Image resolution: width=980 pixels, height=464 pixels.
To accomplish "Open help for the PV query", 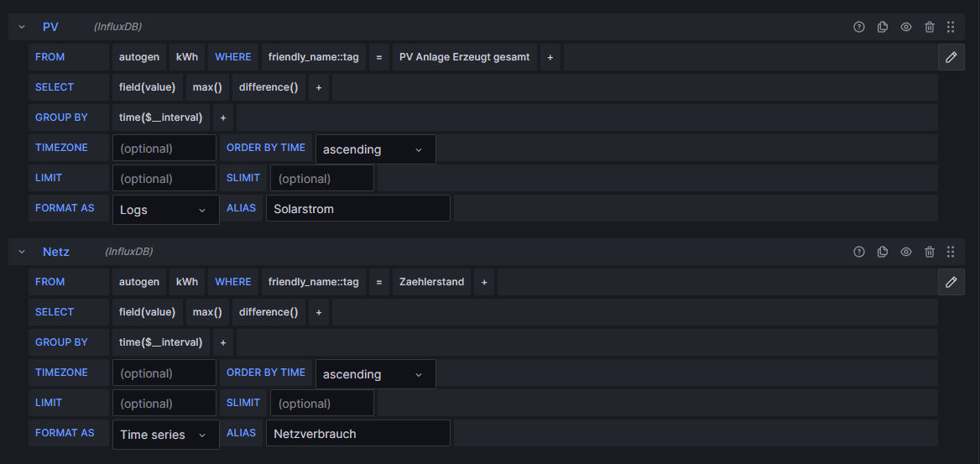I will pos(858,27).
